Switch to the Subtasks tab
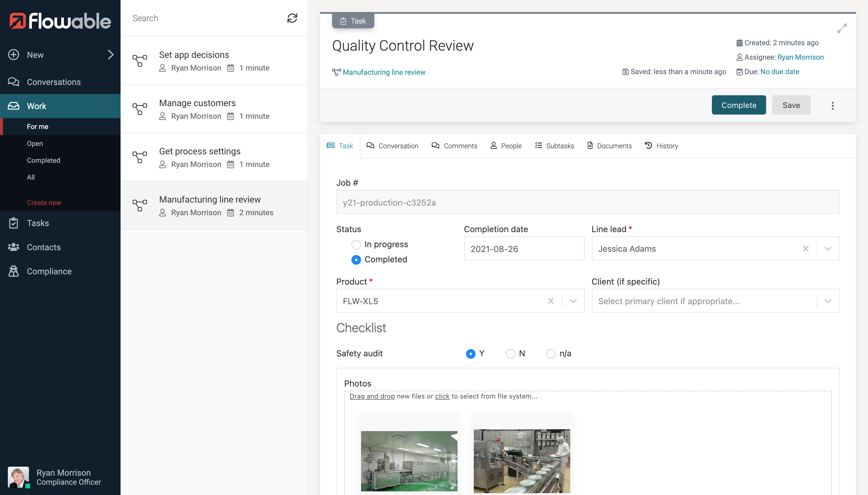Screen dimensions: 868x495 click(x=554, y=146)
